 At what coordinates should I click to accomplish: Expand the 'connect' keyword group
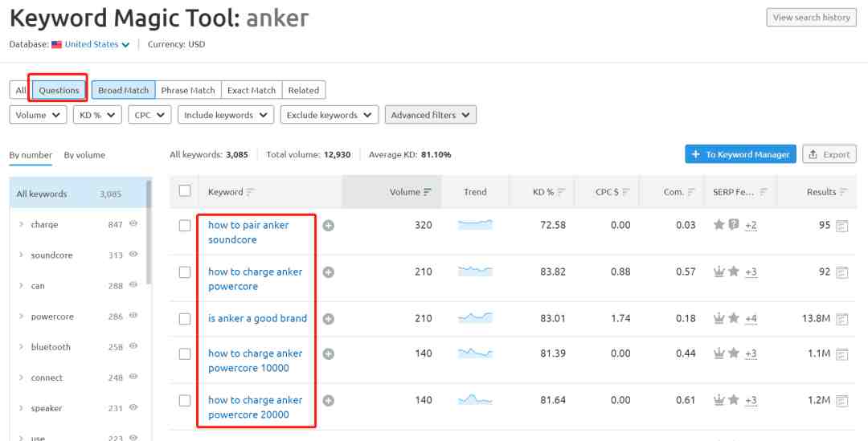pos(21,378)
